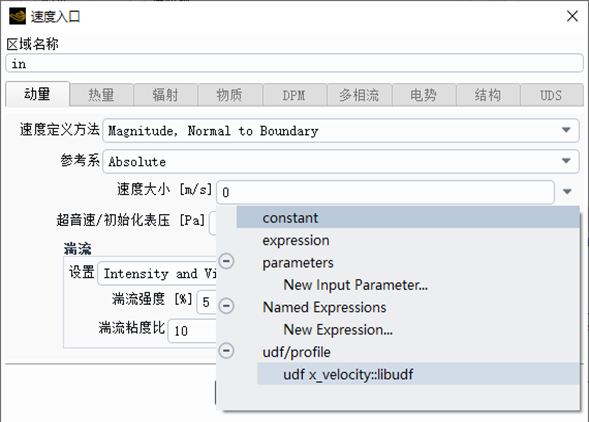
Task: Open the 速度定义方法 dropdown
Action: point(341,130)
